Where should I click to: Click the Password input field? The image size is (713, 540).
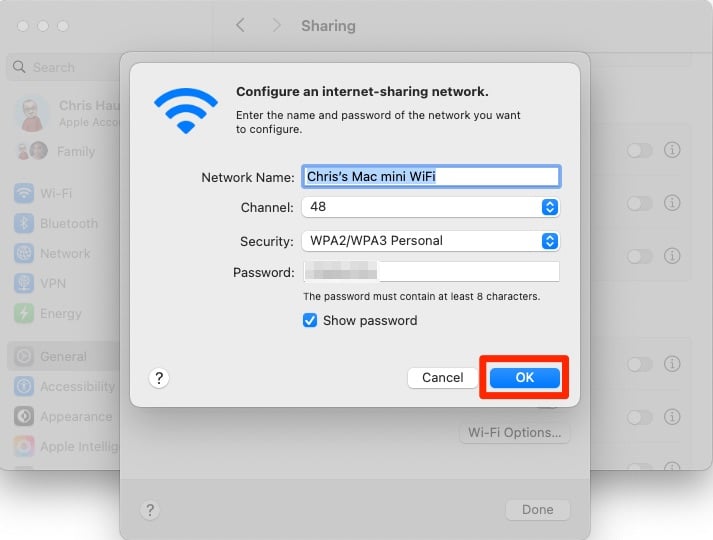[x=431, y=272]
